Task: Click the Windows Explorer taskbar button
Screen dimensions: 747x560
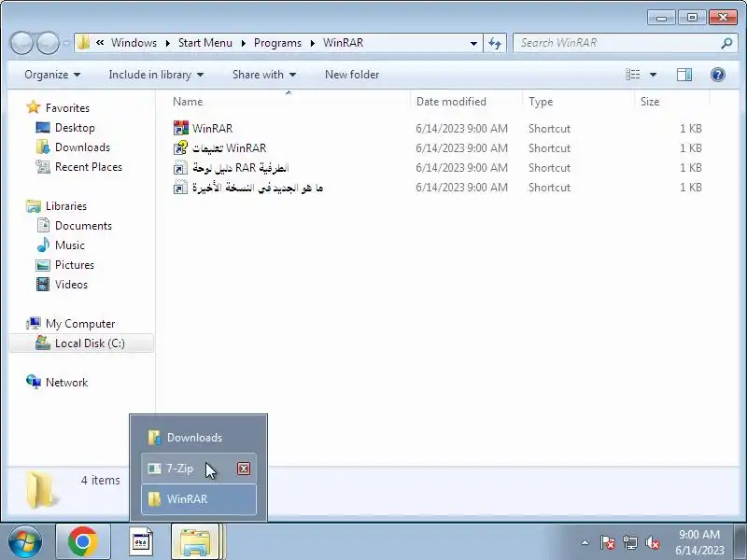Action: point(195,541)
